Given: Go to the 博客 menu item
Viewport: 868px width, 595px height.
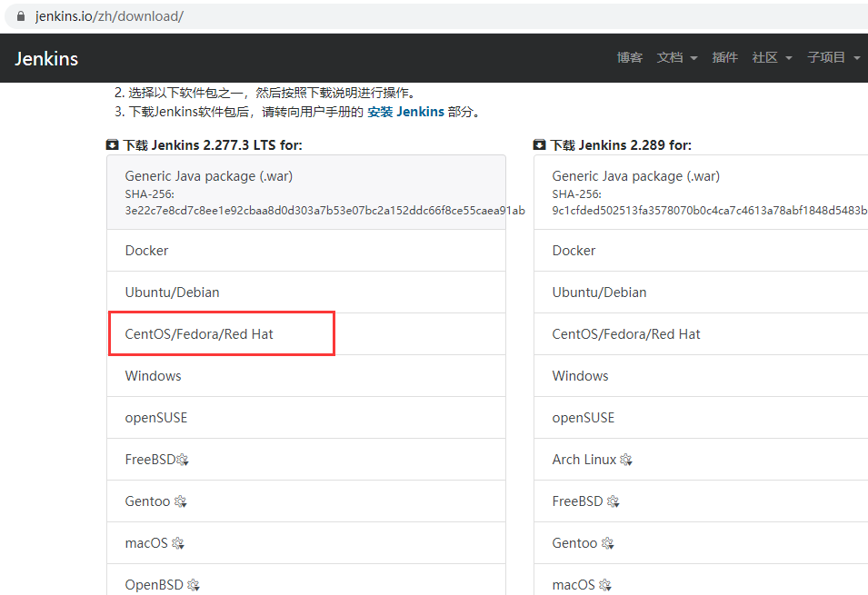Looking at the screenshot, I should coord(629,57).
